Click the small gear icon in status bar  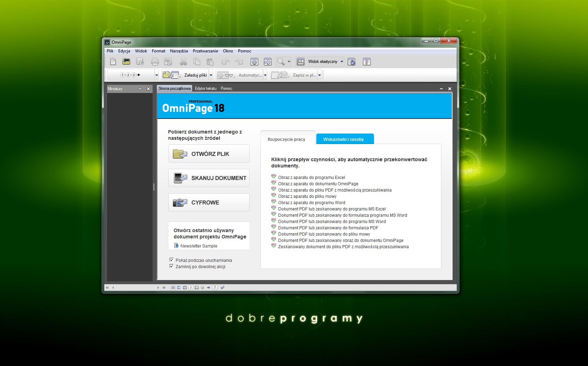(x=203, y=288)
